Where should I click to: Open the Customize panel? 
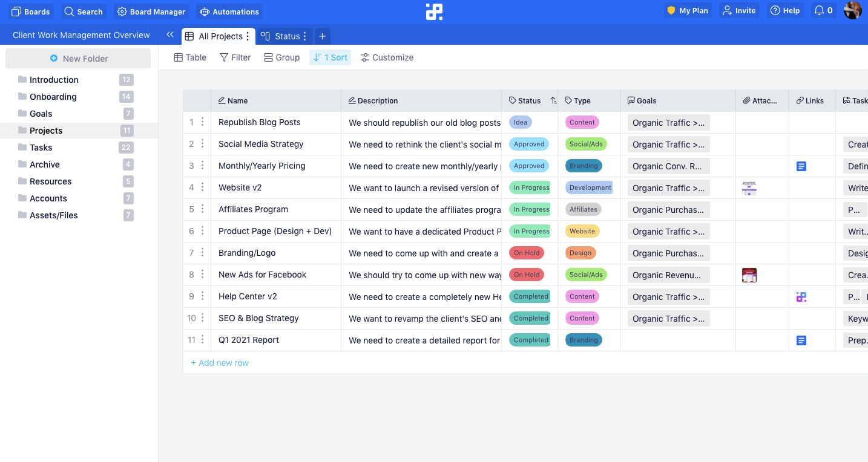[387, 57]
